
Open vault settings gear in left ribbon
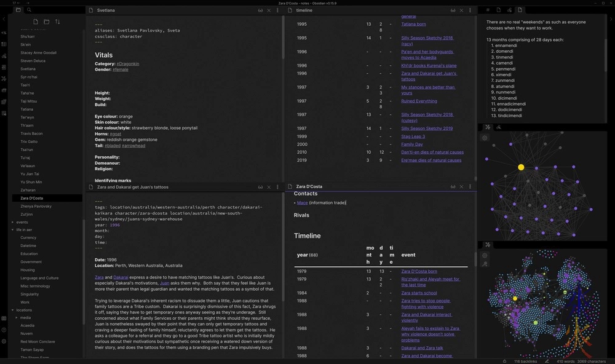coord(4,341)
